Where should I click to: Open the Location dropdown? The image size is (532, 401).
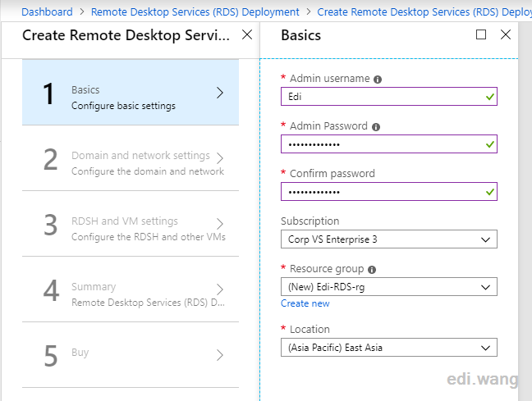pyautogui.click(x=389, y=348)
